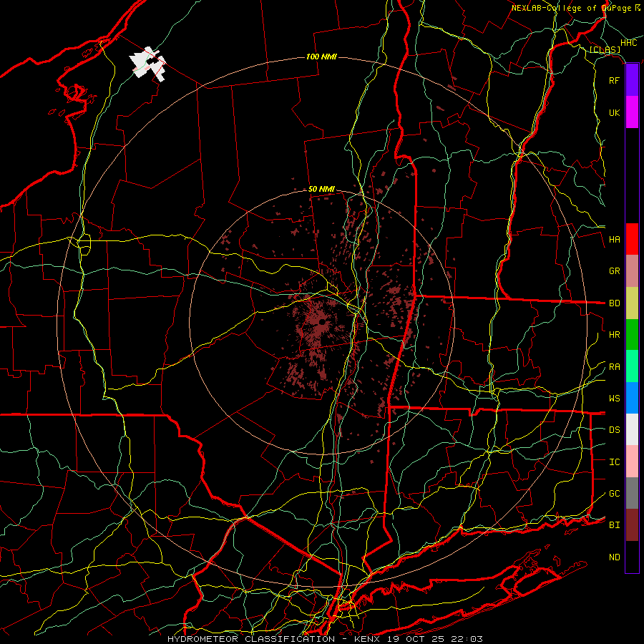Click the magenta UK legend swatch
The height and width of the screenshot is (644, 644).
pyautogui.click(x=632, y=112)
